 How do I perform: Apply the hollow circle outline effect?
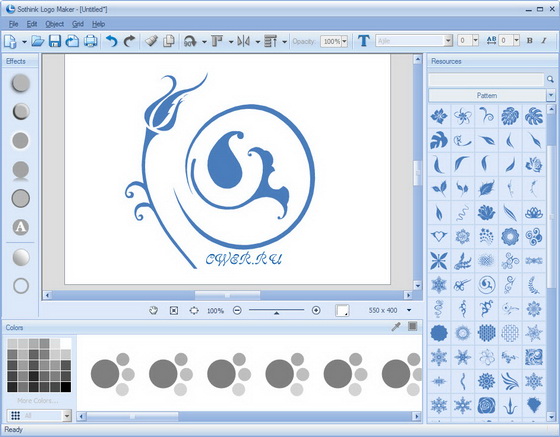(21, 286)
